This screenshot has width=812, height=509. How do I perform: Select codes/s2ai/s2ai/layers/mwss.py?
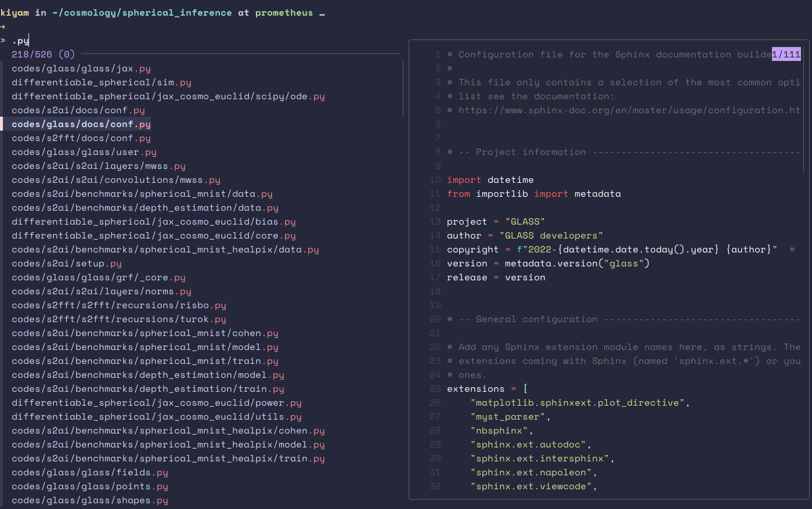coord(99,166)
